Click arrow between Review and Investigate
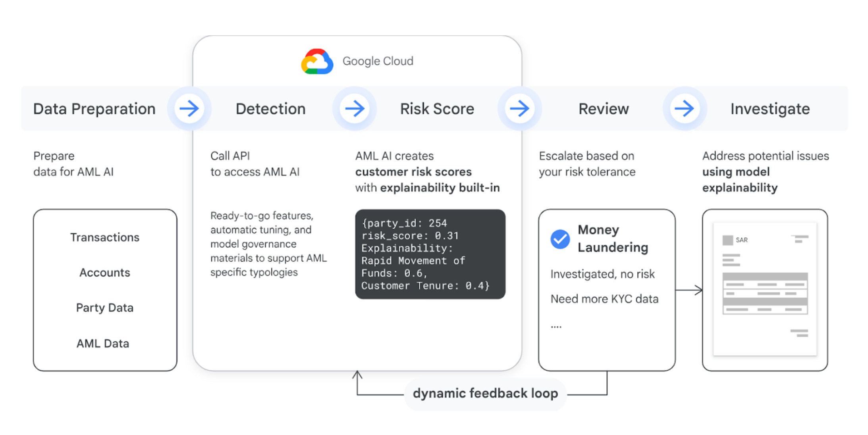The image size is (868, 435). 685,108
